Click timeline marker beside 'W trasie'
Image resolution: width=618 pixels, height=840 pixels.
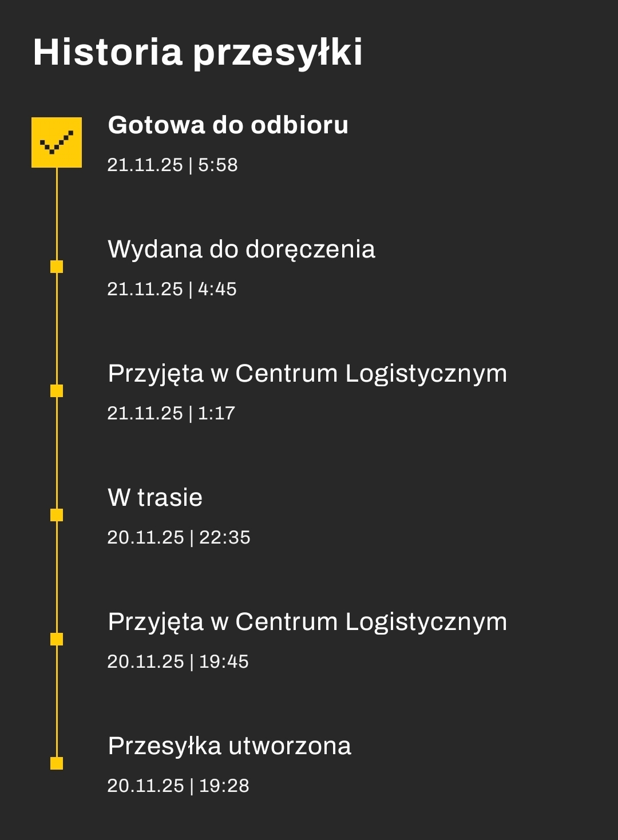[57, 515]
